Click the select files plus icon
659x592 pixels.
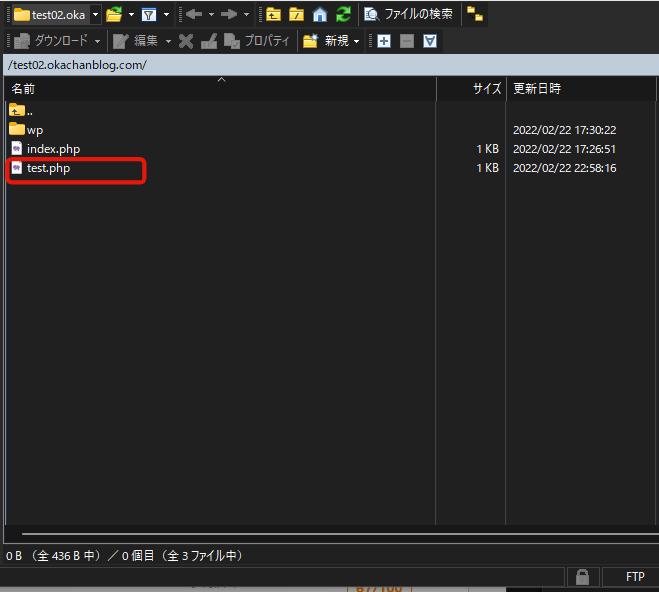384,41
